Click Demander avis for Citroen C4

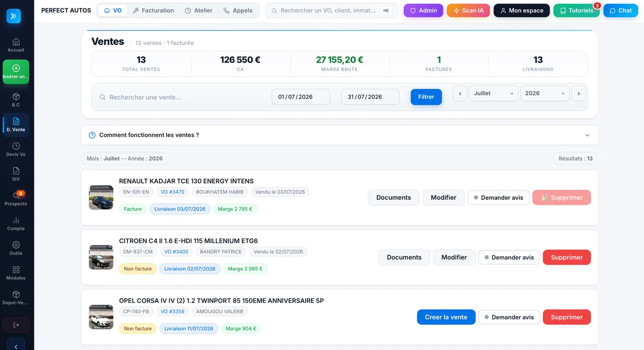point(509,257)
